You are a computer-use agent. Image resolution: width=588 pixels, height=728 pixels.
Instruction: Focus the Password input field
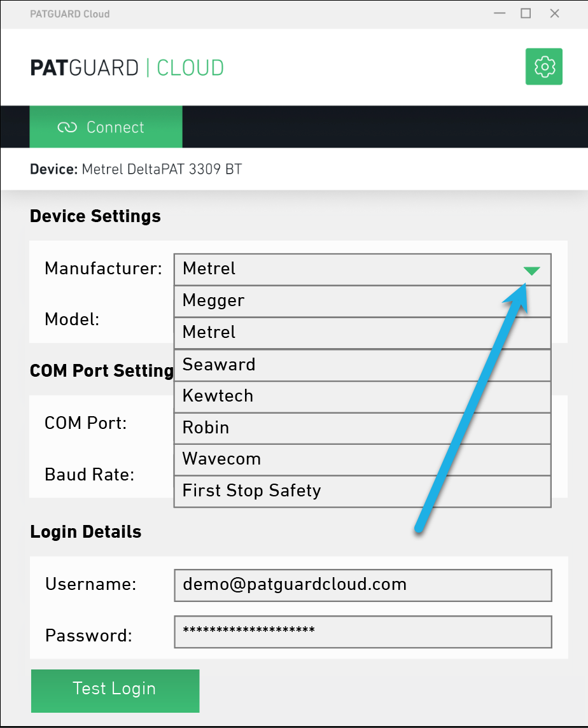(x=363, y=632)
